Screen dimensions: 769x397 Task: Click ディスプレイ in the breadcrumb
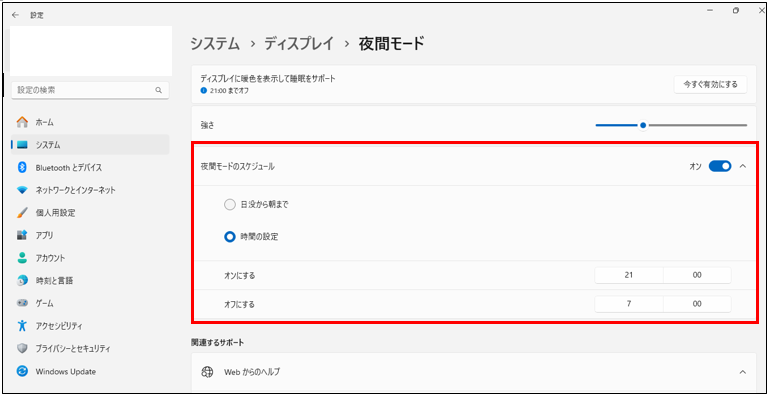tap(299, 44)
